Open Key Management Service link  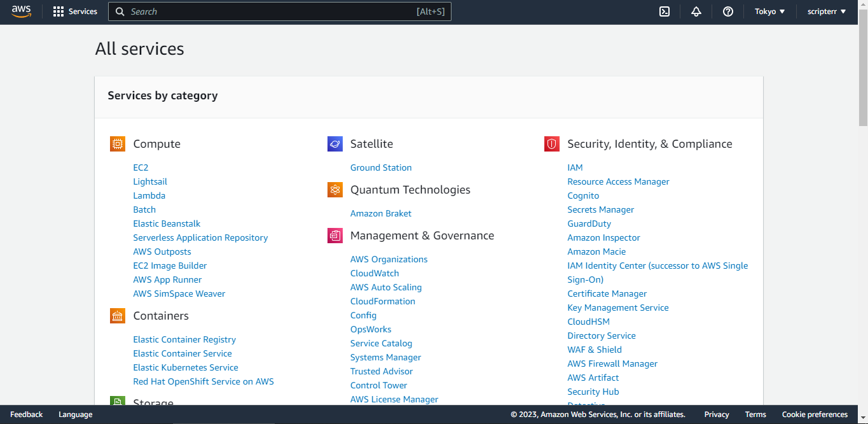[618, 307]
